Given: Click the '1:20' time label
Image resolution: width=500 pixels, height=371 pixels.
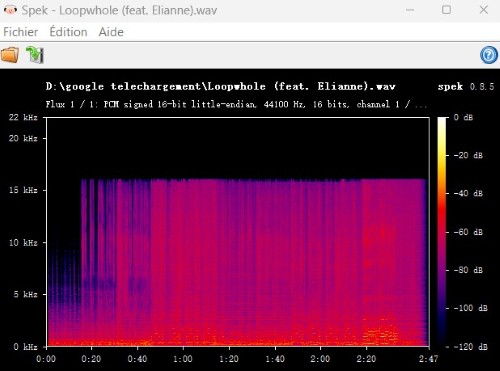Looking at the screenshot, I should 229,359.
